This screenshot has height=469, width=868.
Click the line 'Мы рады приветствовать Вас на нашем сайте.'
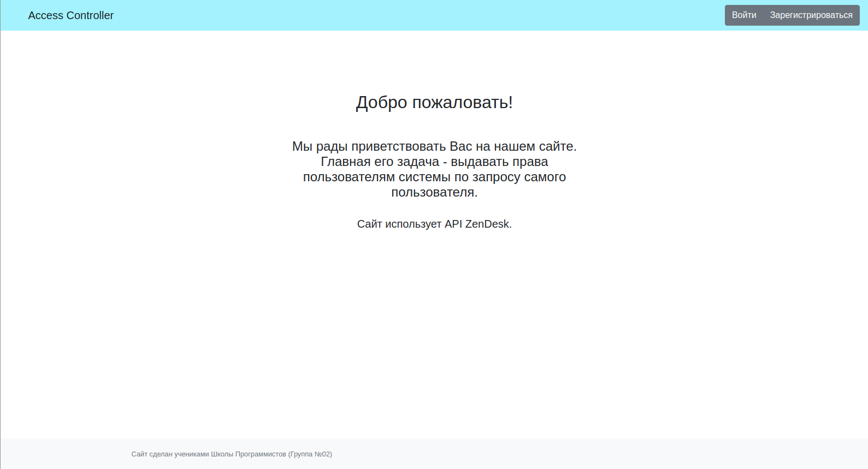(434, 146)
